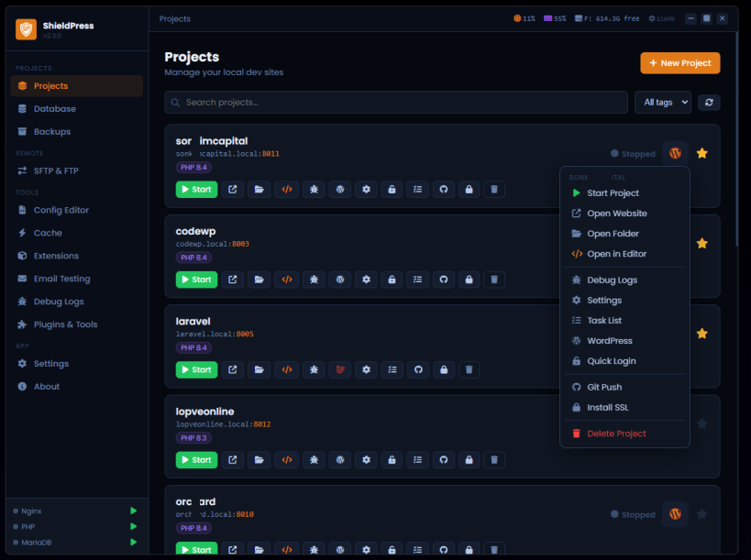Click Laravel icon in laravel project row
The width and height of the screenshot is (751, 560).
[340, 369]
